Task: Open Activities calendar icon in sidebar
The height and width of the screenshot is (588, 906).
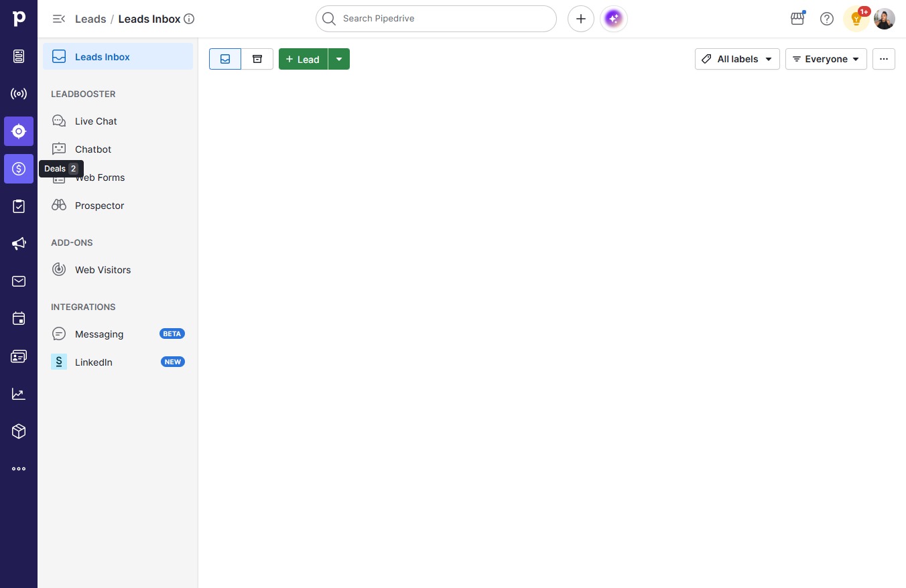Action: pyautogui.click(x=19, y=319)
